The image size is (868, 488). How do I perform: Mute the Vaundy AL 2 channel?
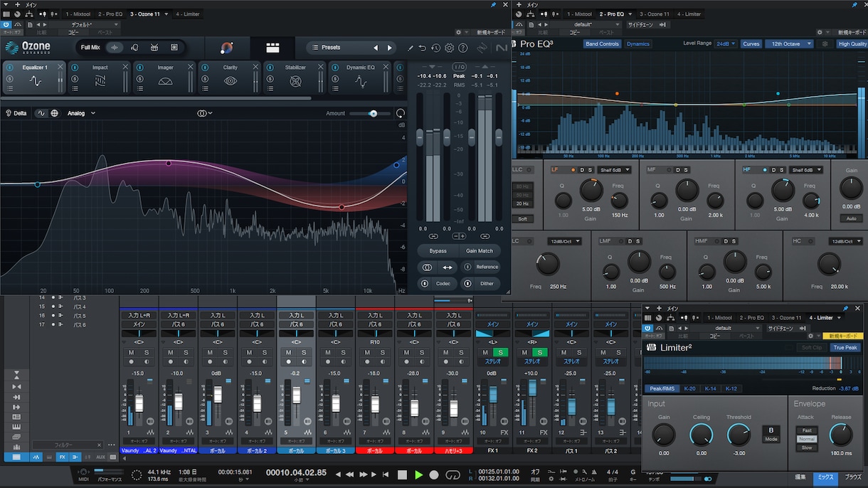coord(131,353)
